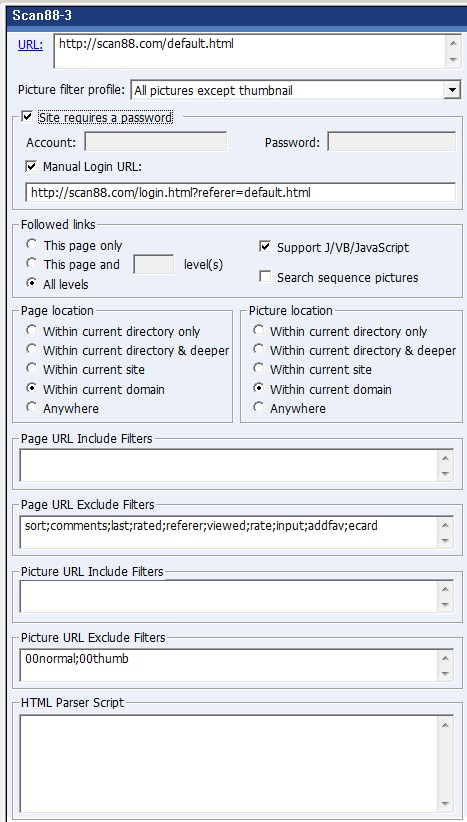Select This page only option
This screenshot has width=467, height=822.
coord(32,245)
